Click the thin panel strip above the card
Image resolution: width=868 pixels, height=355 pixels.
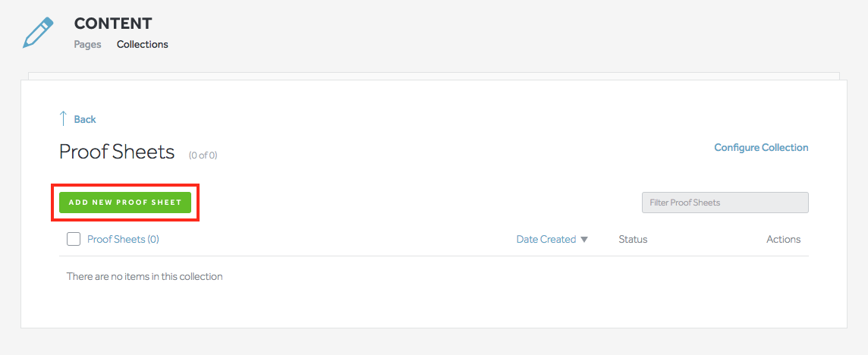pos(434,75)
